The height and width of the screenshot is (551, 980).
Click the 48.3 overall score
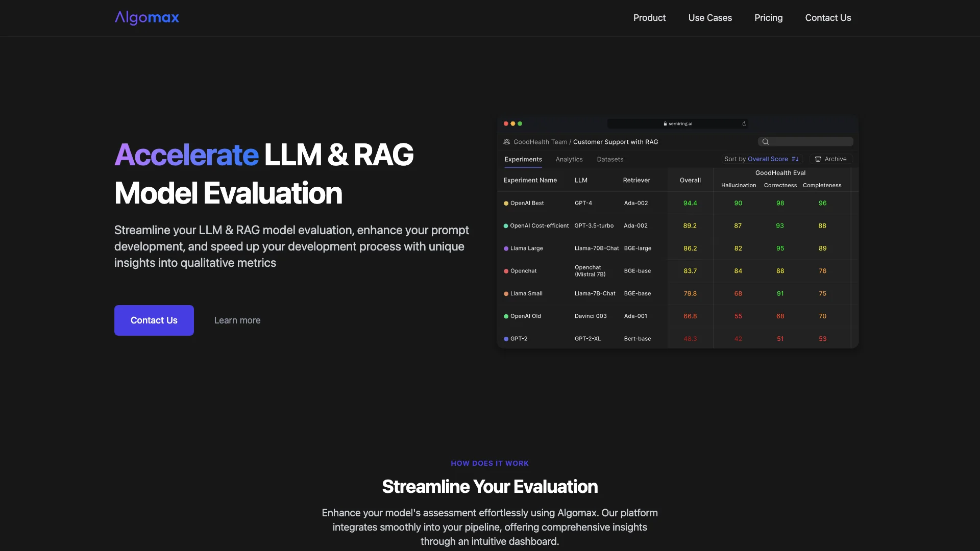pyautogui.click(x=690, y=339)
